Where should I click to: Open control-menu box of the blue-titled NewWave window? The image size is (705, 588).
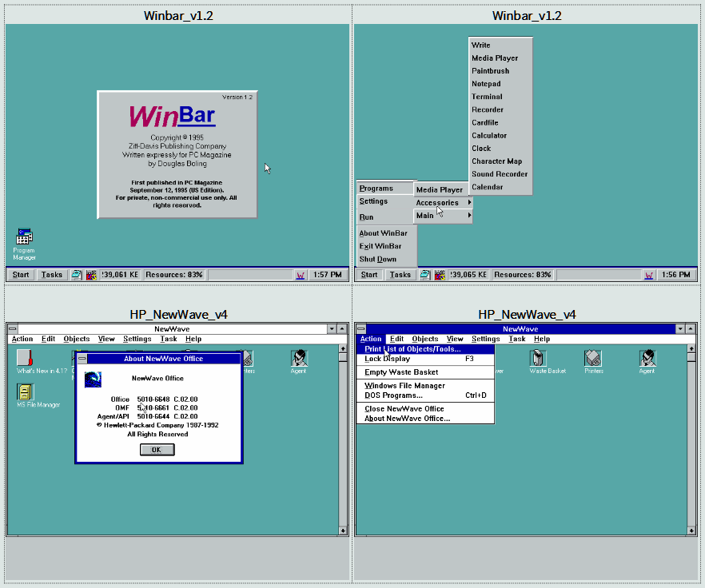coord(360,328)
